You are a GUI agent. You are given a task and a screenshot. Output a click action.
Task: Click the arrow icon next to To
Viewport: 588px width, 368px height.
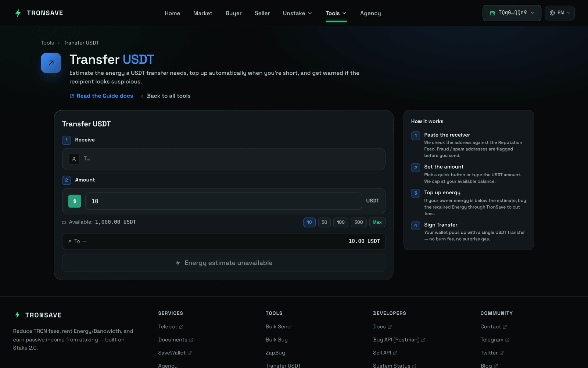tap(69, 241)
